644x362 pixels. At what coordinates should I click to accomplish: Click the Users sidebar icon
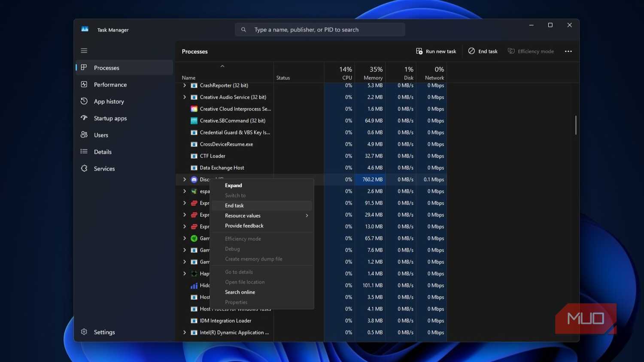click(x=84, y=135)
